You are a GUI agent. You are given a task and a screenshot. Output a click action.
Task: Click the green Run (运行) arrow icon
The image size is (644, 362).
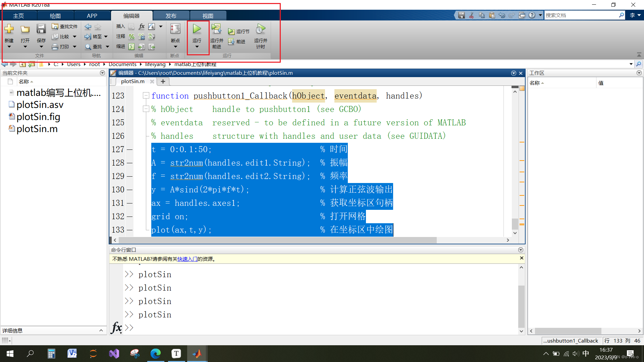[197, 29]
